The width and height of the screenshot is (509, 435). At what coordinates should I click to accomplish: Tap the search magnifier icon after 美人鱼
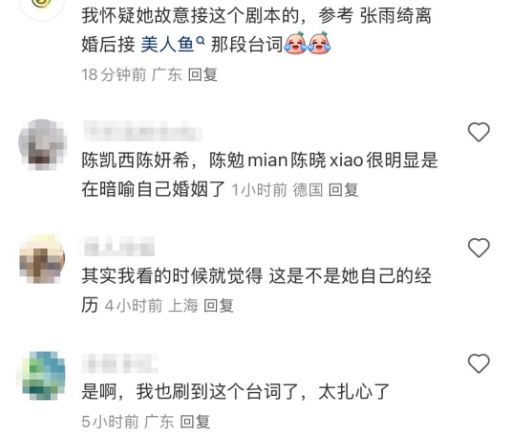coord(200,41)
